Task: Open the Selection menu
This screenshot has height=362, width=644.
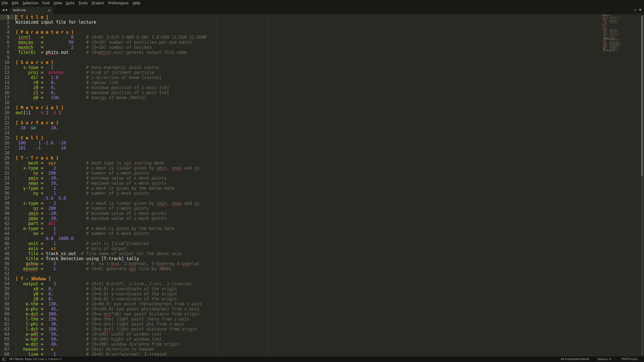Action: click(x=30, y=3)
